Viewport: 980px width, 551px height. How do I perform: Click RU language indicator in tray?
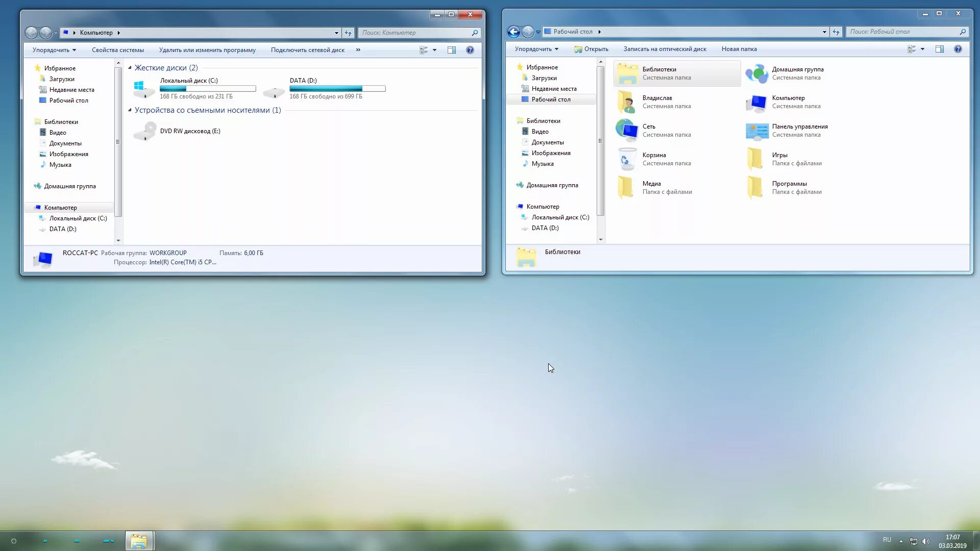[887, 540]
